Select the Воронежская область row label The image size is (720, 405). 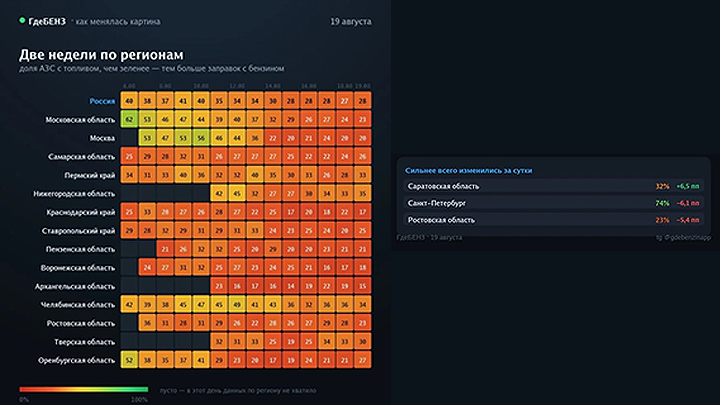78,268
